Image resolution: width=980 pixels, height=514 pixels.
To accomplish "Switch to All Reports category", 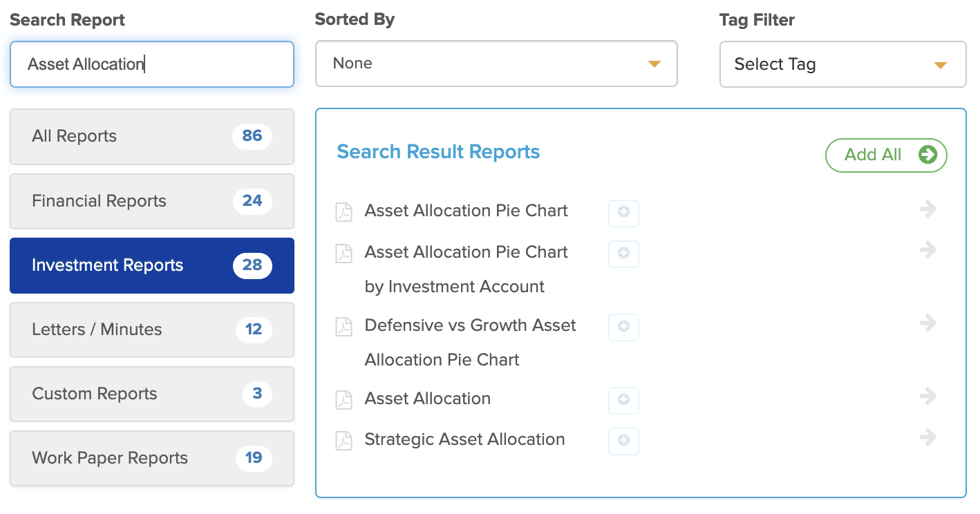I will 152,136.
